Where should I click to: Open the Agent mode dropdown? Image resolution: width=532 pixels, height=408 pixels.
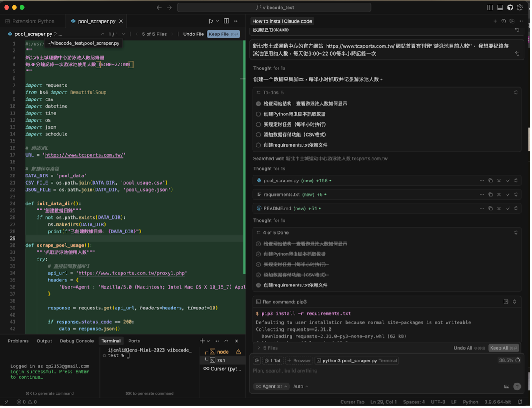pos(271,387)
